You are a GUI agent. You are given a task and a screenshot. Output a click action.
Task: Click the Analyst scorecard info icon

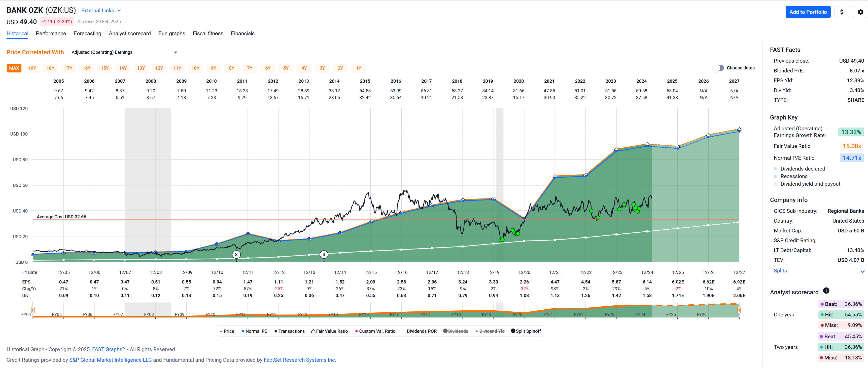click(826, 291)
